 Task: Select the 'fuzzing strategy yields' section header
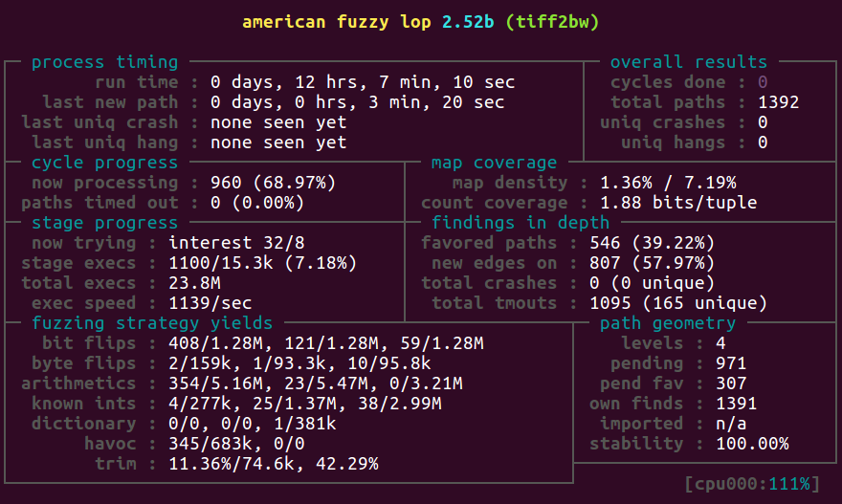pos(152,323)
